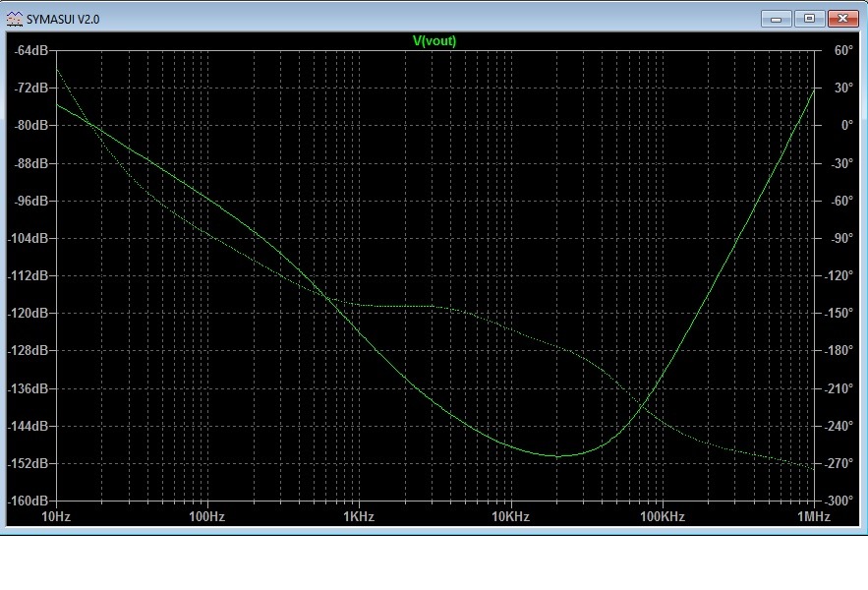Click the -112dB magnitude axis label

point(29,275)
